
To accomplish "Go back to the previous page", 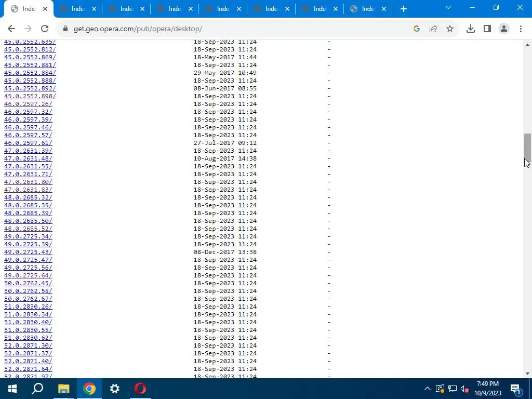I will click(11, 29).
